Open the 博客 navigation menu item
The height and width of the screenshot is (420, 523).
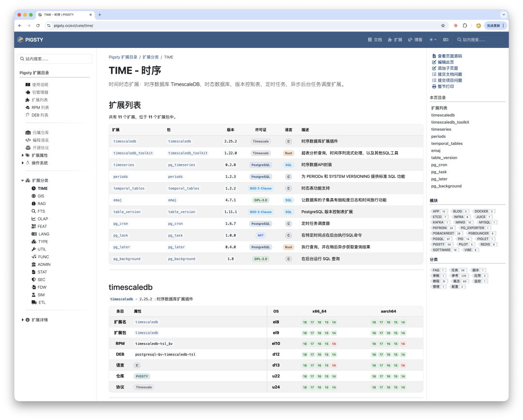coord(415,40)
